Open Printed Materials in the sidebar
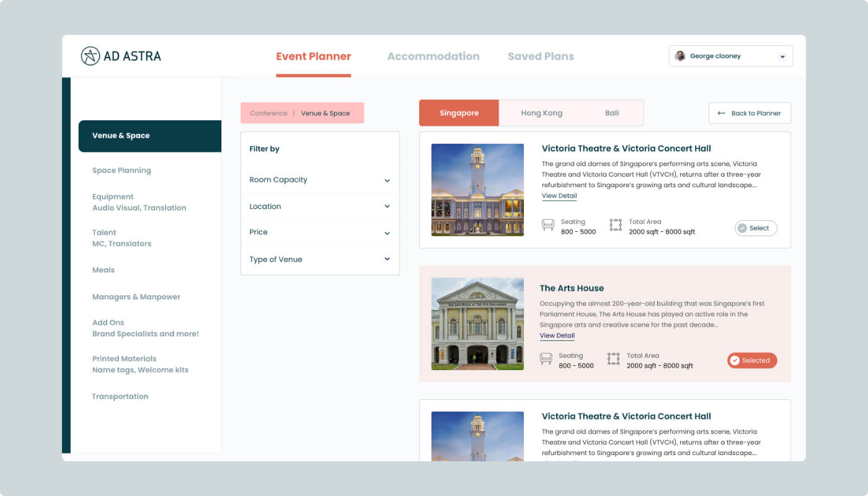The height and width of the screenshot is (496, 868). click(x=140, y=364)
